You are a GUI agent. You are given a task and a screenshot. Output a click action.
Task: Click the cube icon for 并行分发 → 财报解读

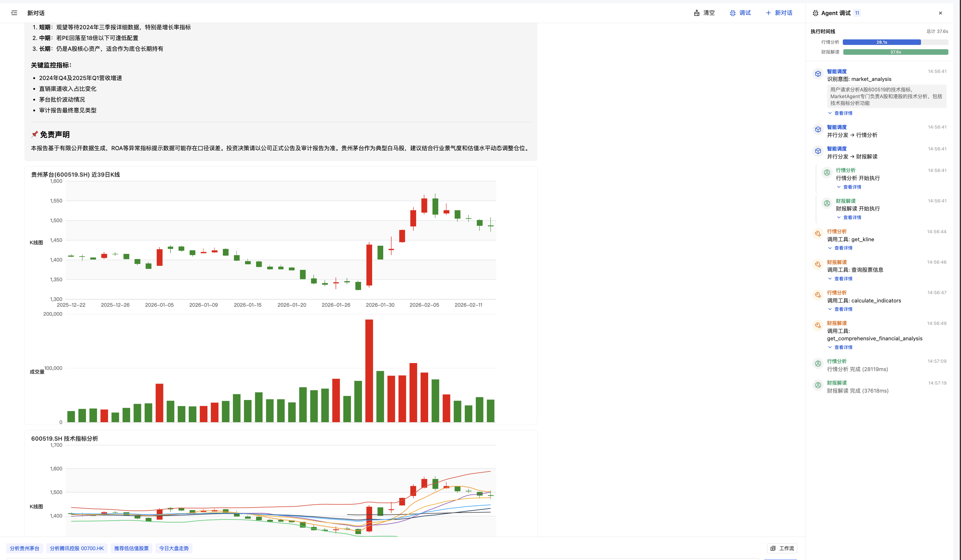click(818, 151)
